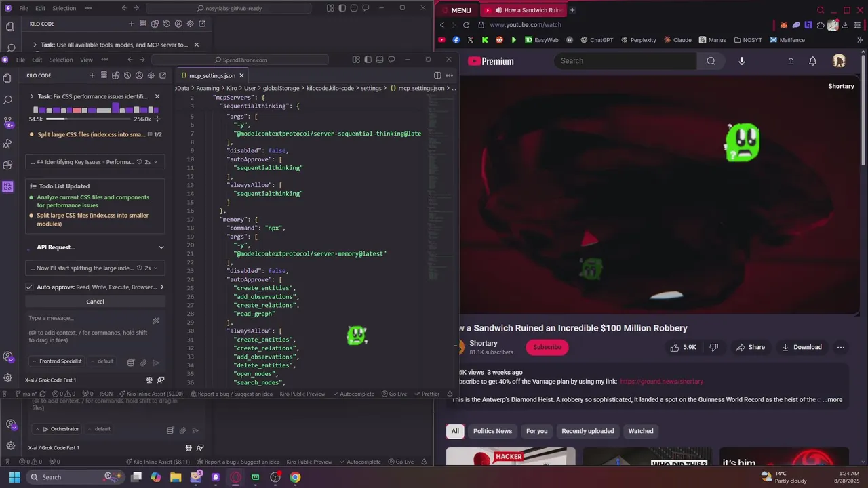Attach a file using the paperclip icon in the front chat
The image size is (868, 488).
click(x=143, y=363)
